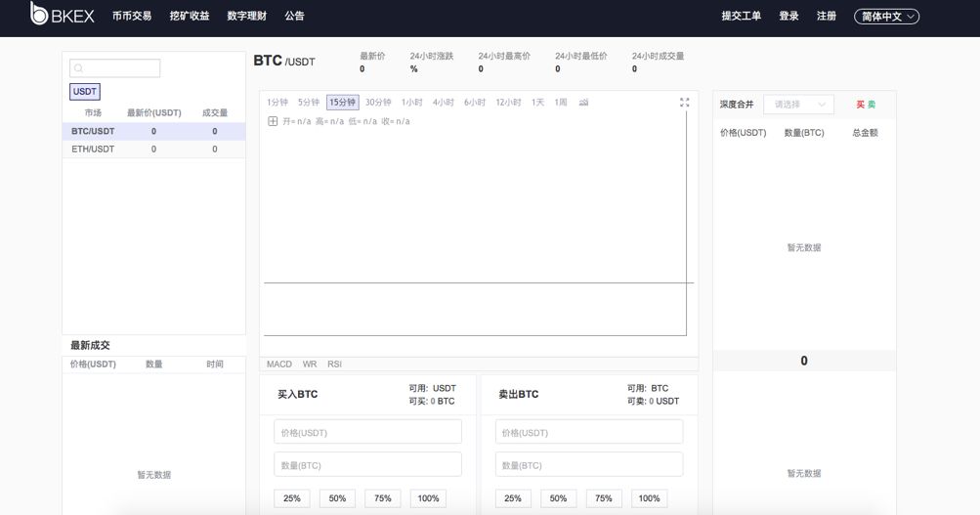The height and width of the screenshot is (515, 980).
Task: Open the 深度合并 请选择 dropdown
Action: coord(798,105)
